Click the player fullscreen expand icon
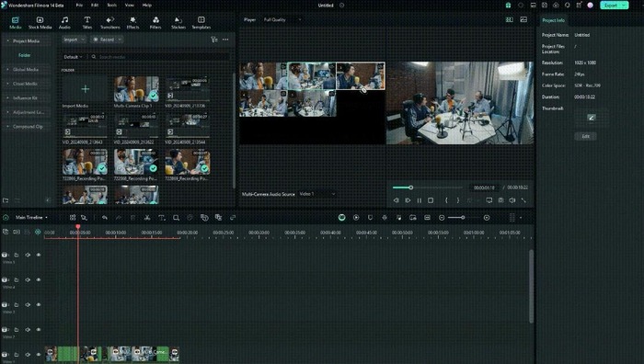Screen dimensions: 644x364 tap(523, 200)
